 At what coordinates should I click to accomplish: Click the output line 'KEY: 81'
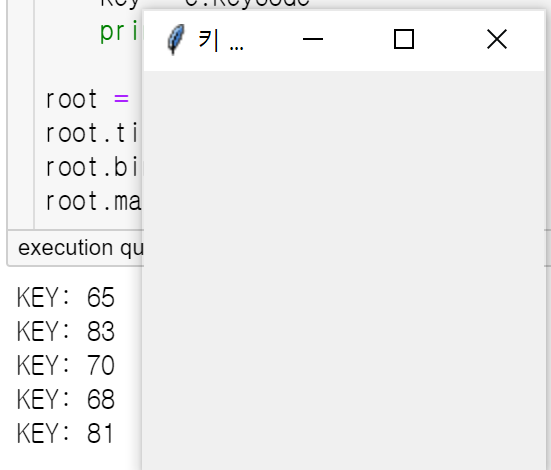click(65, 433)
